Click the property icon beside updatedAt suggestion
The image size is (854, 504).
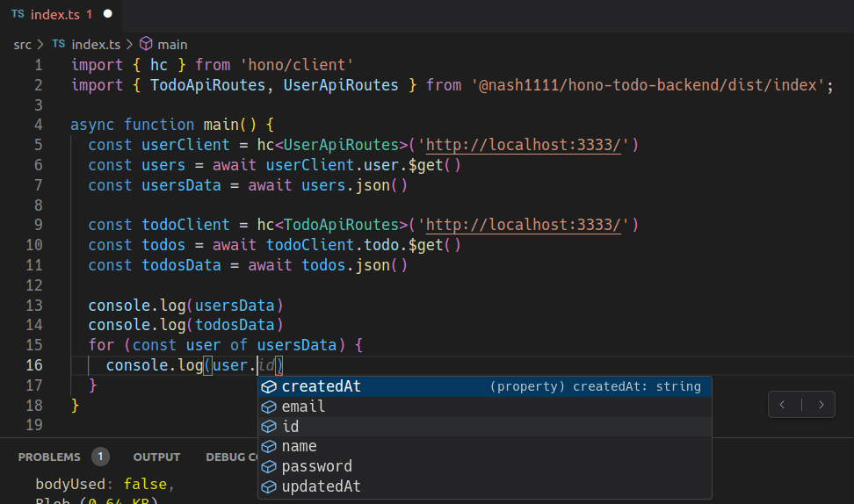pyautogui.click(x=269, y=486)
